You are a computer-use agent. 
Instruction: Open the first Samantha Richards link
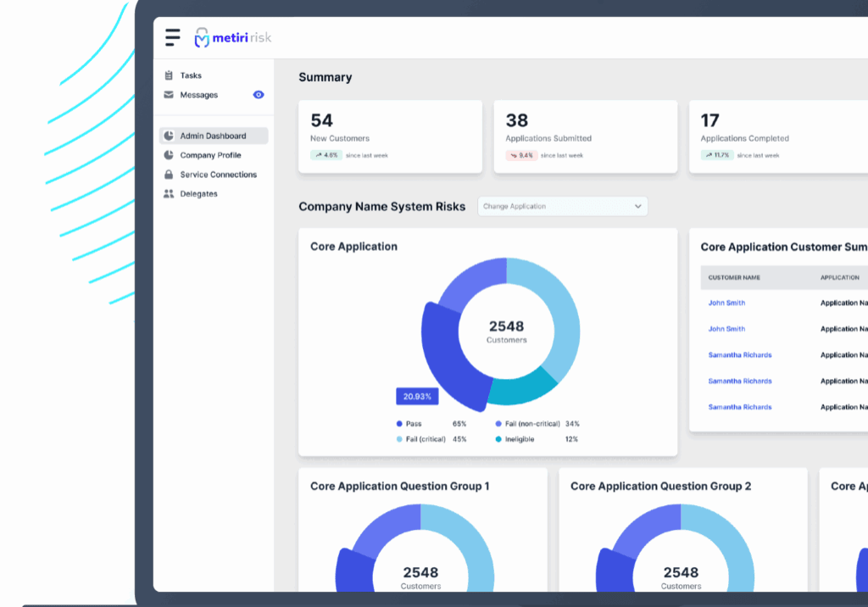tap(739, 355)
